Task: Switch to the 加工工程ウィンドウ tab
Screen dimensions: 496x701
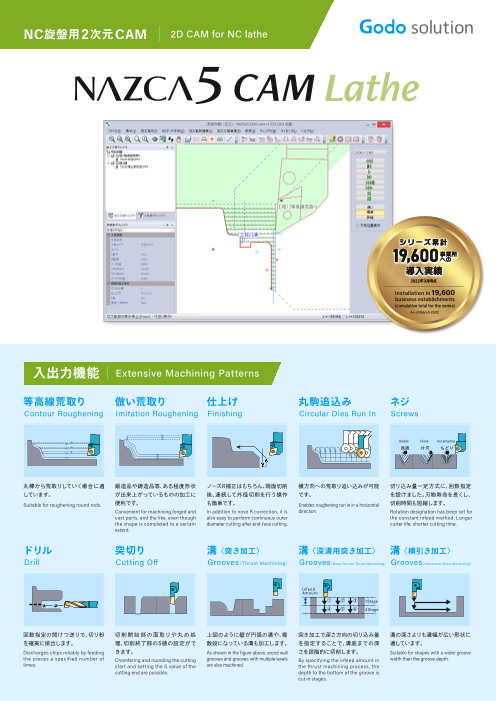Action: [x=121, y=215]
